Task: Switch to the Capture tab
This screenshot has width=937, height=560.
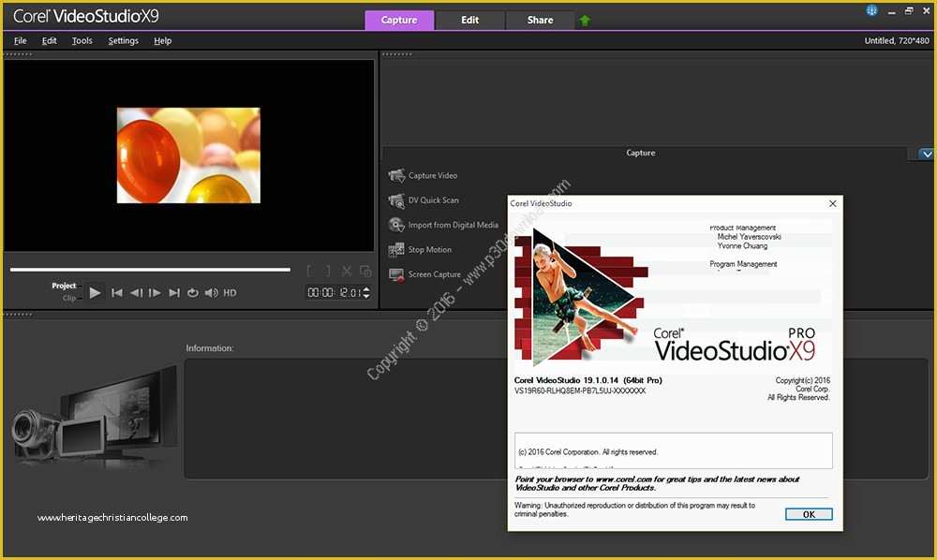Action: click(x=399, y=20)
